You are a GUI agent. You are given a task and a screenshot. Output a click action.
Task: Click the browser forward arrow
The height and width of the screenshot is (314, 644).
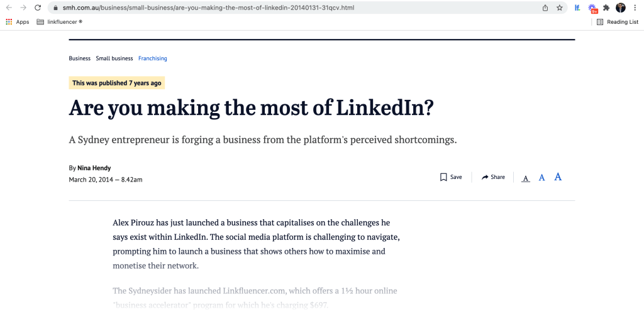(x=23, y=8)
